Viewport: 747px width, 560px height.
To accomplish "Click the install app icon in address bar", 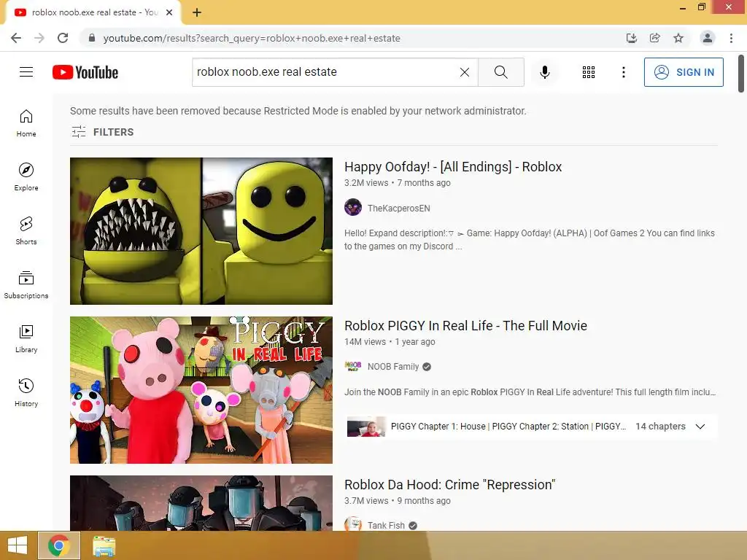I will (631, 38).
